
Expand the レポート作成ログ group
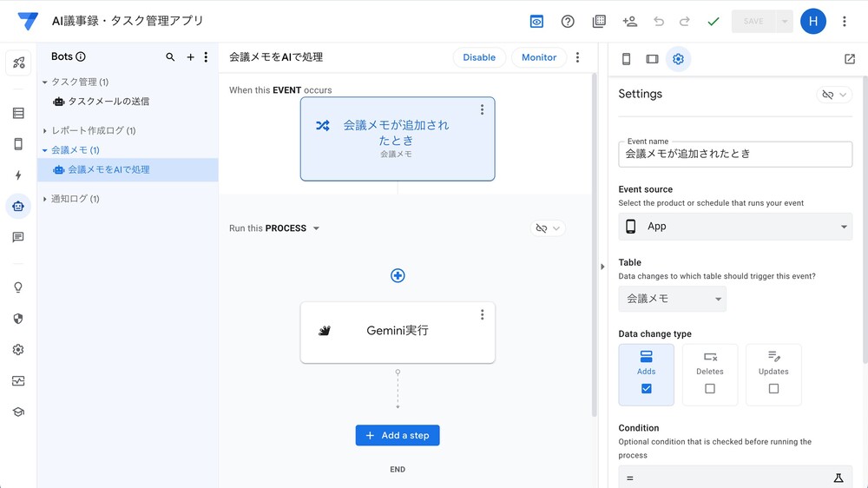45,131
